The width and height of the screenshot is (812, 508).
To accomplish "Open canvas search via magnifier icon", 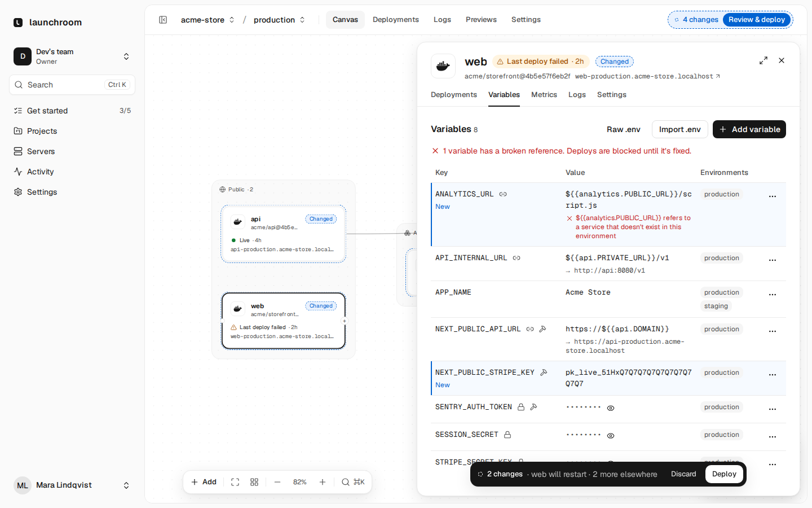I will pos(346,482).
